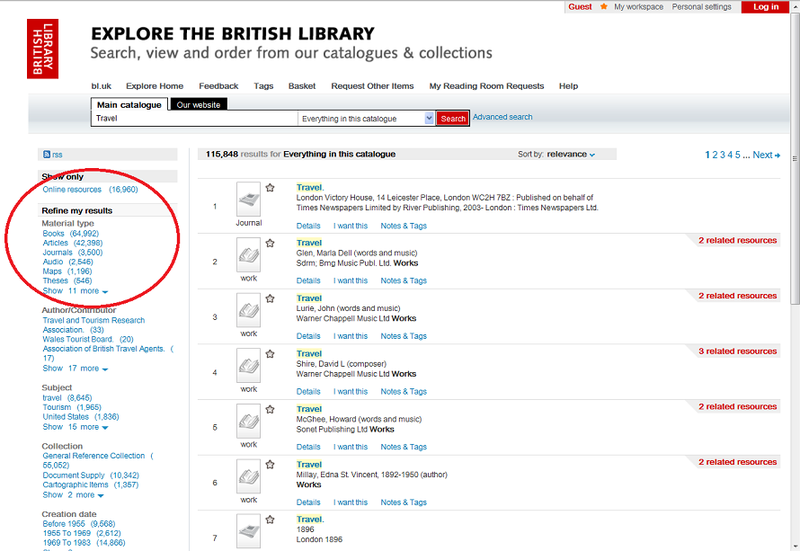Expand Show 15 more subjects
Image resolution: width=800 pixels, height=551 pixels.
pyautogui.click(x=76, y=427)
